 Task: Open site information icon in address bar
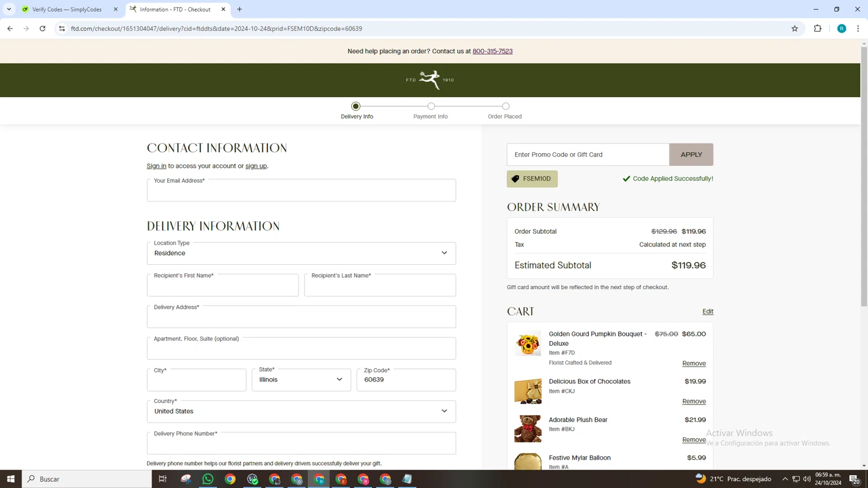[x=62, y=28]
